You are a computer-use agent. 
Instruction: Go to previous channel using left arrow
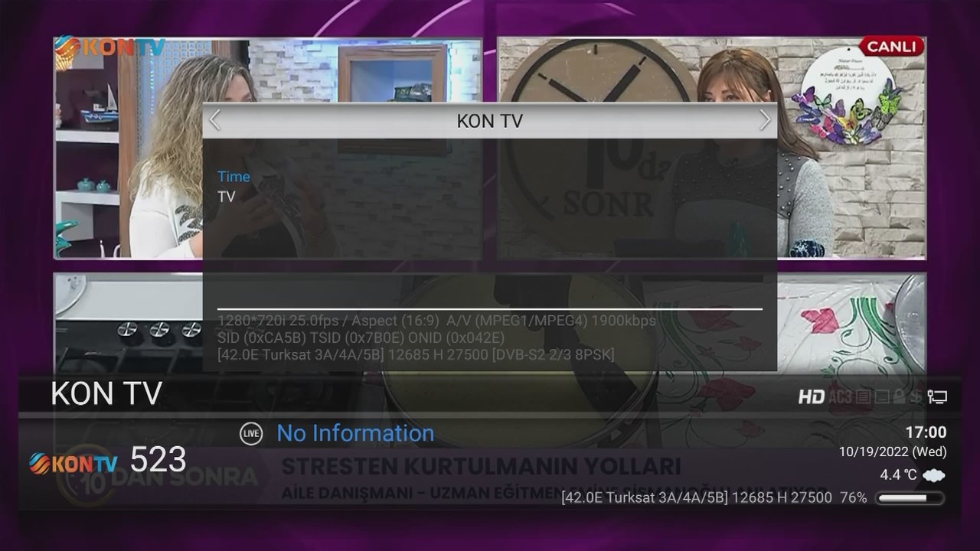(x=215, y=120)
